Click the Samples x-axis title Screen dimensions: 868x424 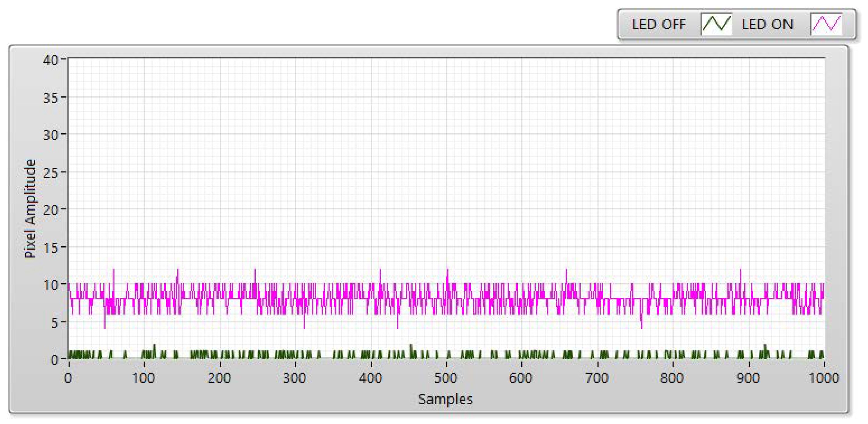[445, 399]
